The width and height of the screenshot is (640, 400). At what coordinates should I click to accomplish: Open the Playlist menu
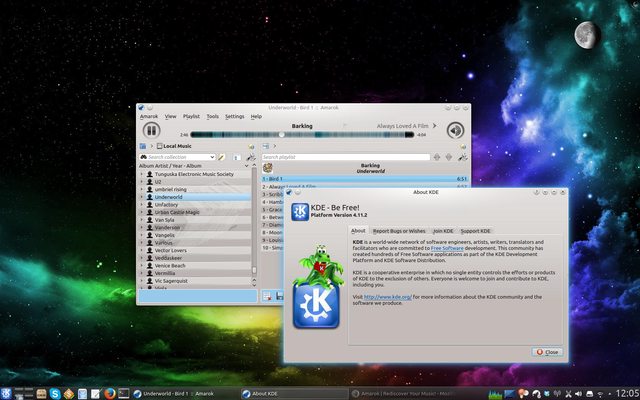[x=191, y=116]
